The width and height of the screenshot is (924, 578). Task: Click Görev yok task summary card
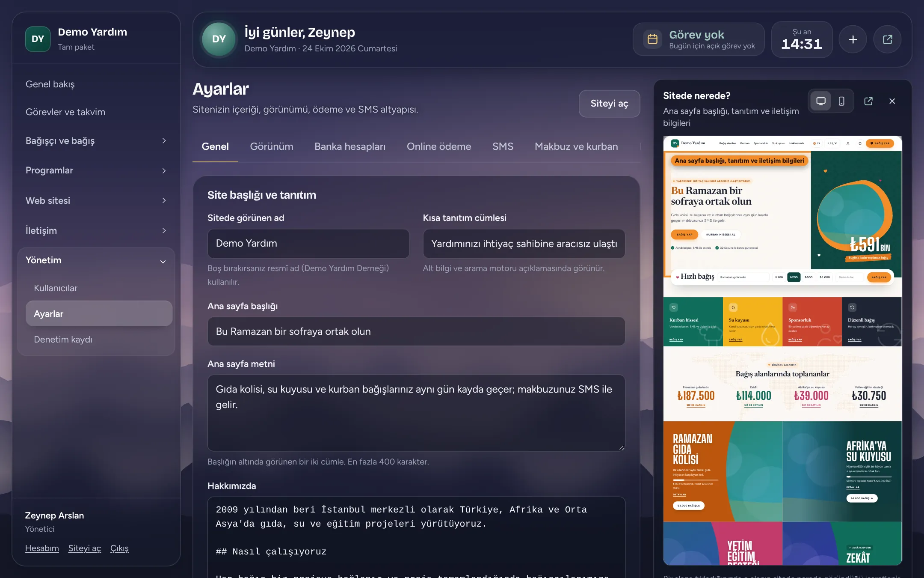point(699,39)
